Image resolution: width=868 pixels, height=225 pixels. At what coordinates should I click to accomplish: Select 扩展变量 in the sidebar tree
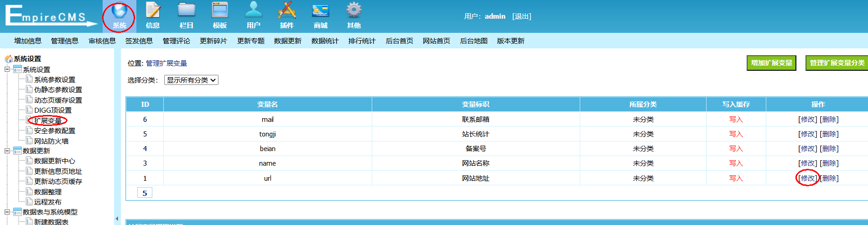[x=48, y=120]
